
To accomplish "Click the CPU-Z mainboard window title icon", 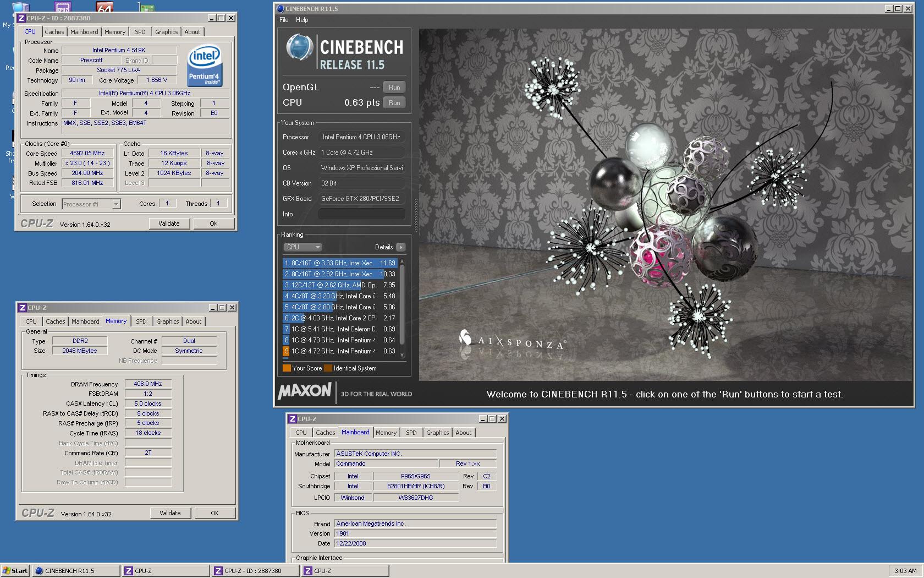I will click(x=293, y=419).
